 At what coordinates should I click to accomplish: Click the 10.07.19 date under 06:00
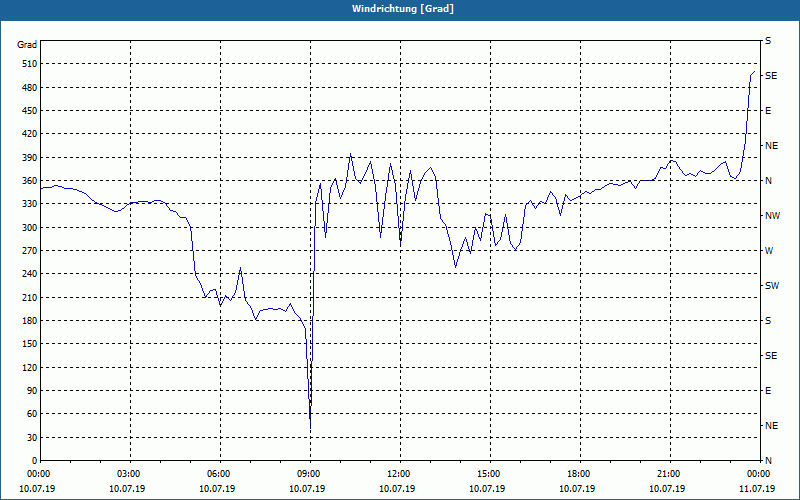click(217, 489)
